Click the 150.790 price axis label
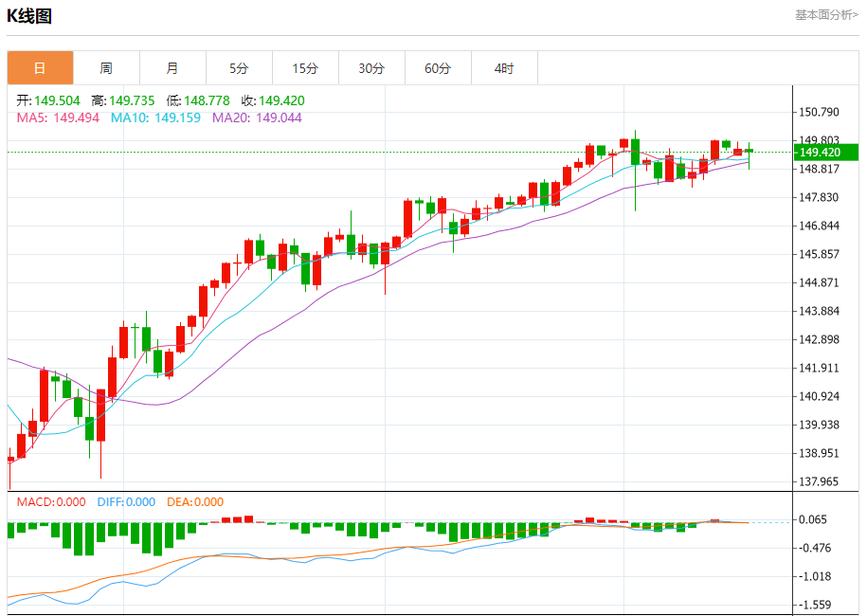 (x=819, y=112)
